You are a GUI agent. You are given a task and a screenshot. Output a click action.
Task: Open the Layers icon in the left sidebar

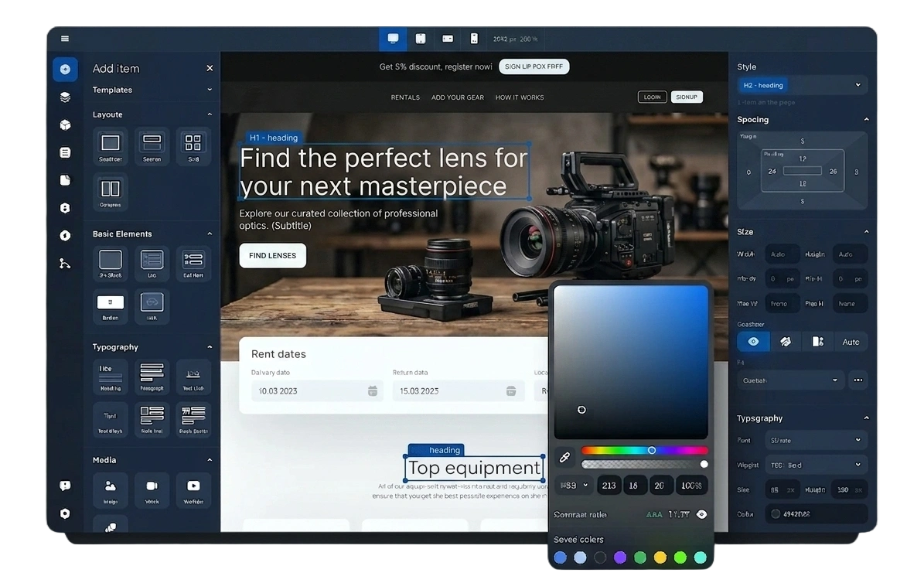[64, 97]
